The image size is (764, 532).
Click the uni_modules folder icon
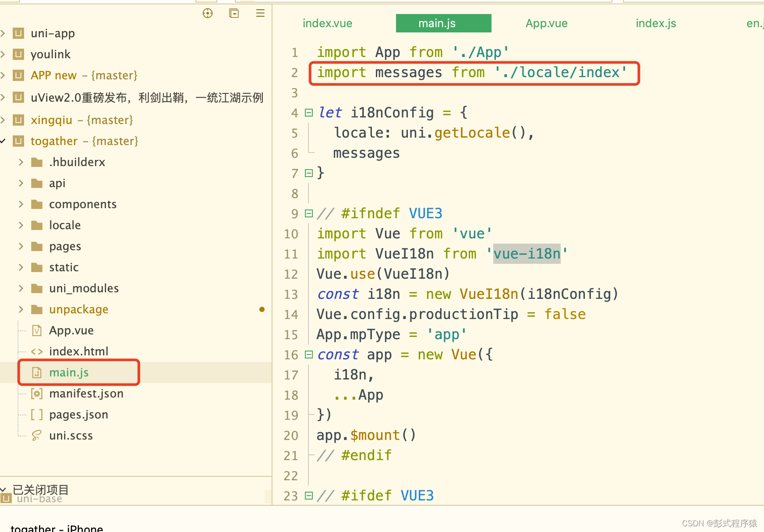pyautogui.click(x=37, y=288)
